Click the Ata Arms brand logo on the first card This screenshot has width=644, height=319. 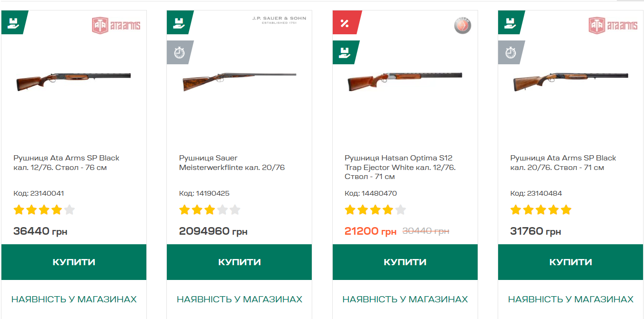116,25
